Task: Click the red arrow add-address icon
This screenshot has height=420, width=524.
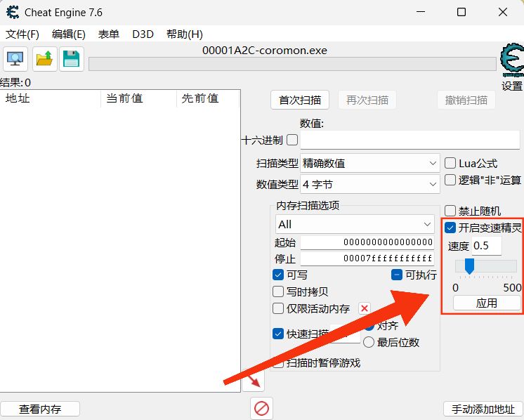Action: point(254,381)
